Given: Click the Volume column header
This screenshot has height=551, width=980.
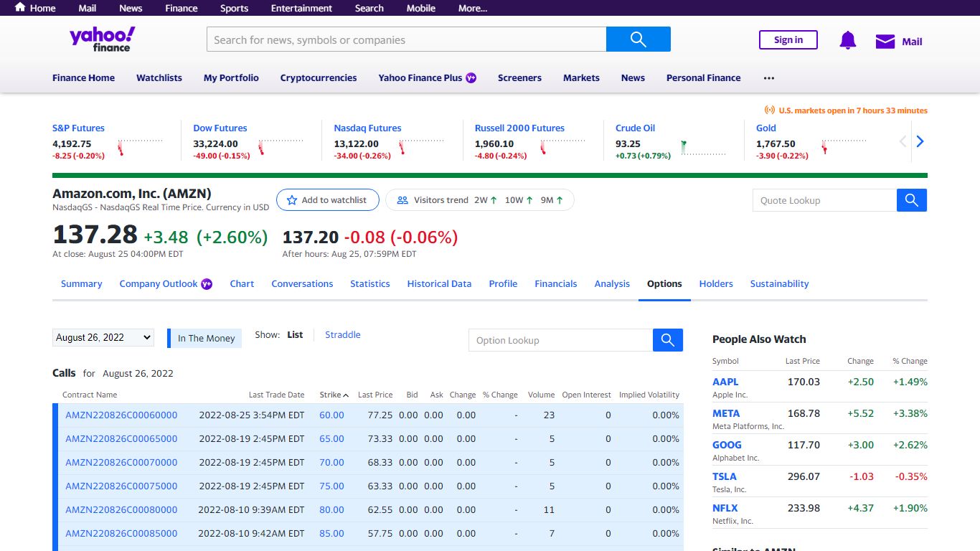Looking at the screenshot, I should tap(541, 395).
